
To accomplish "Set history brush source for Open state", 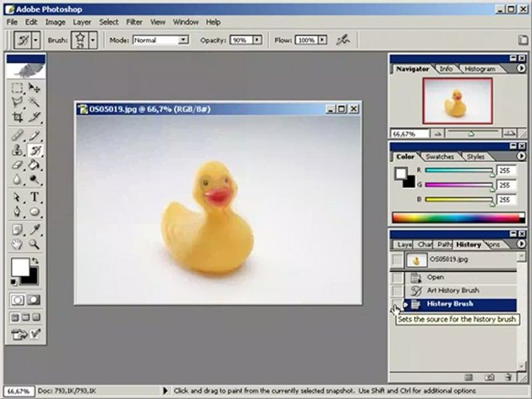I will coord(397,278).
